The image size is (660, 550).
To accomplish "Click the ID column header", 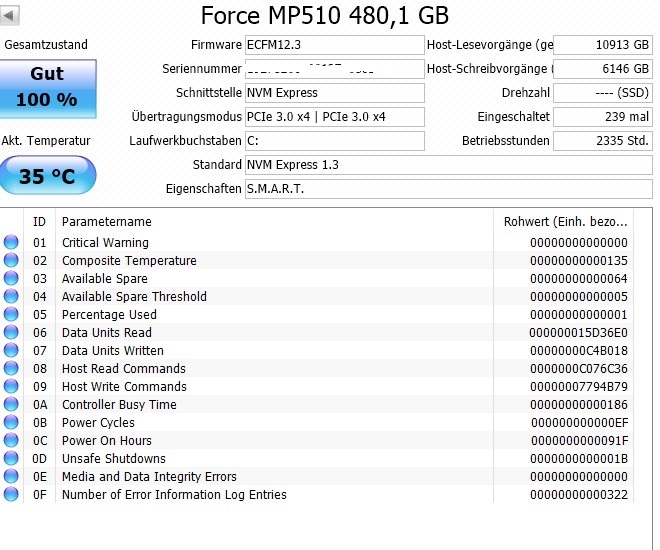I will click(x=39, y=221).
